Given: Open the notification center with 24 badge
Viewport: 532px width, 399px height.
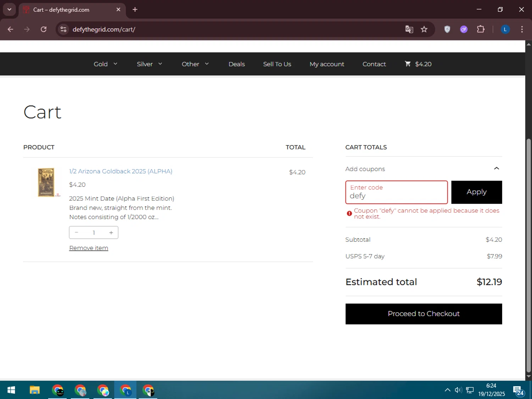Looking at the screenshot, I should coord(519,390).
